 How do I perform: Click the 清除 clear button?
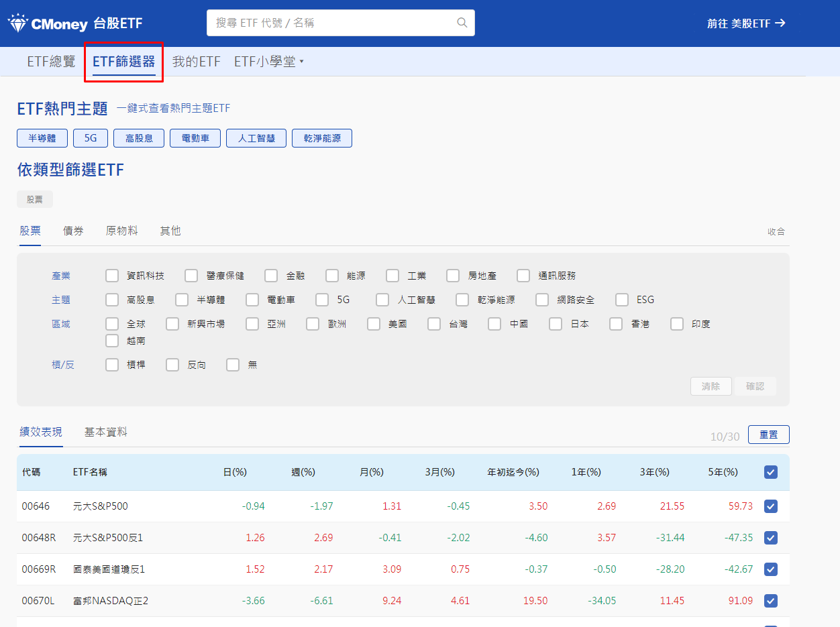click(711, 386)
